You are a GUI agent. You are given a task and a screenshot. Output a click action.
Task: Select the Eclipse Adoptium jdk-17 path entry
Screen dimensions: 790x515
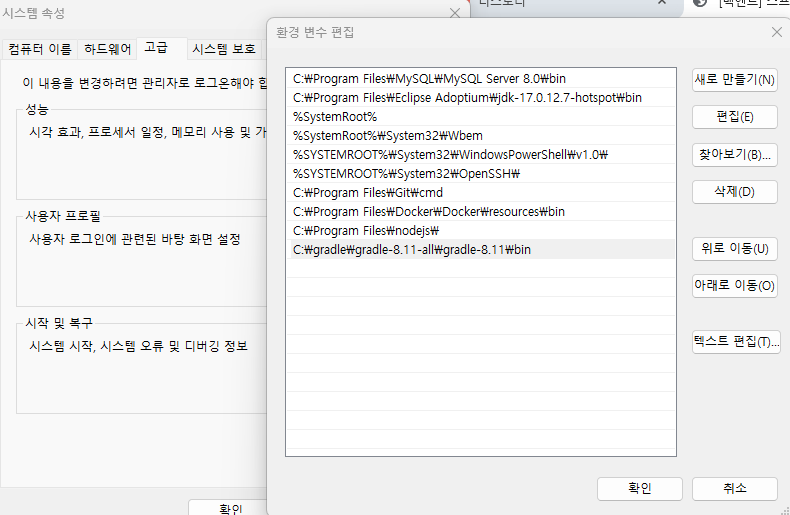click(482, 98)
